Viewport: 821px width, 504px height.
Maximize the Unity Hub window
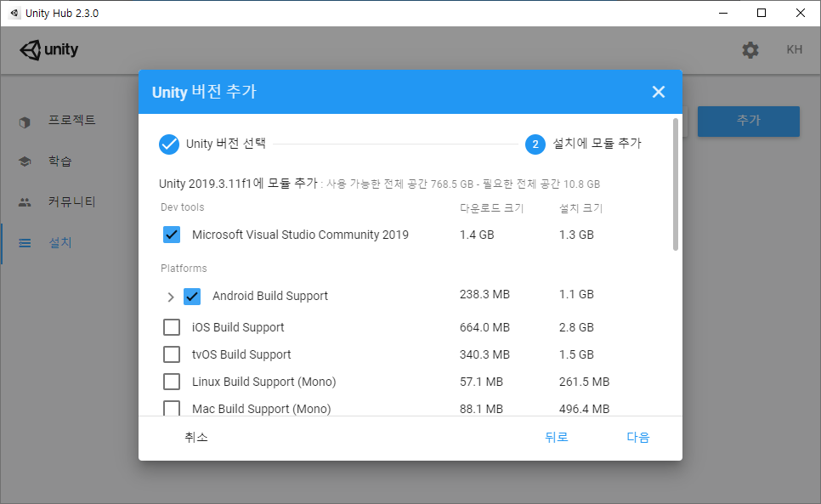pos(762,13)
